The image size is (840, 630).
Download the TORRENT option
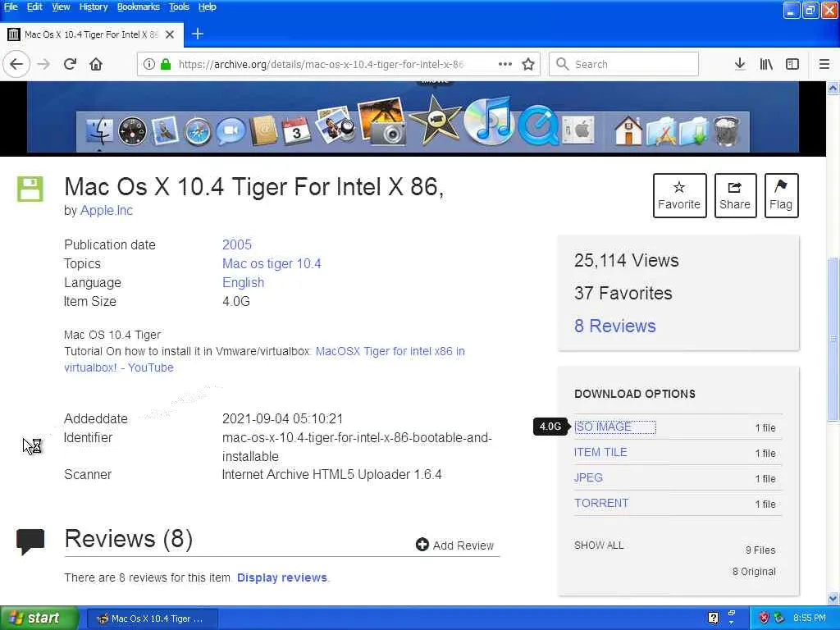pos(601,503)
